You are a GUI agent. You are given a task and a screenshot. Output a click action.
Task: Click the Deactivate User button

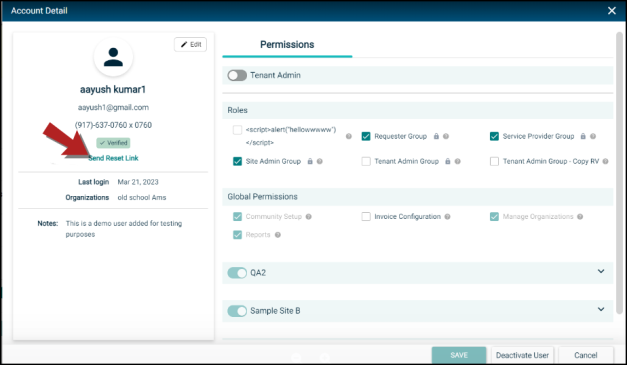pyautogui.click(x=522, y=355)
